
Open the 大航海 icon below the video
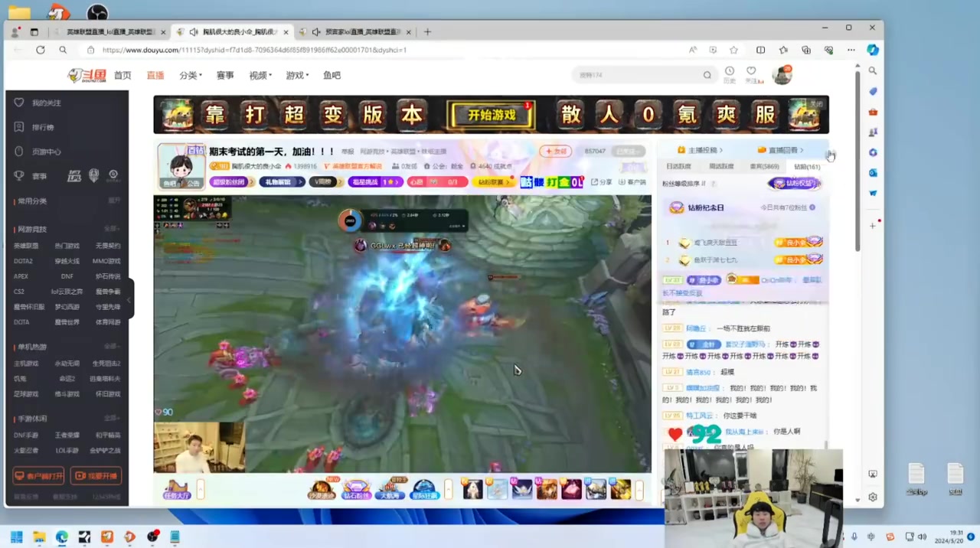click(390, 489)
